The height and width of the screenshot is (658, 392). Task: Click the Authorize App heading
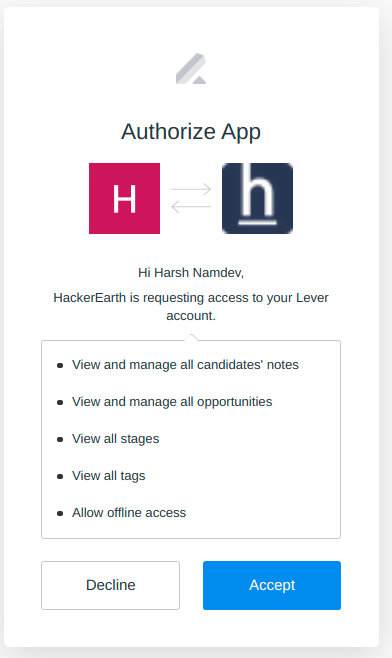click(191, 132)
